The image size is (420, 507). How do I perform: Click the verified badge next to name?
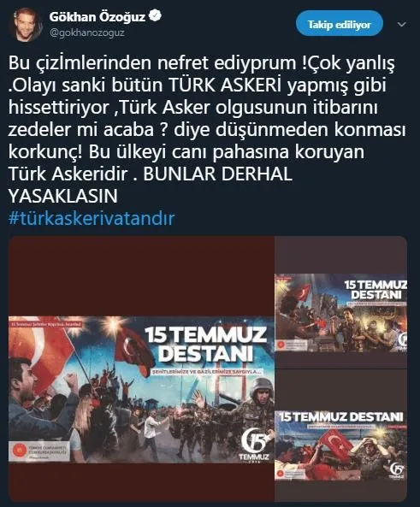pos(155,16)
